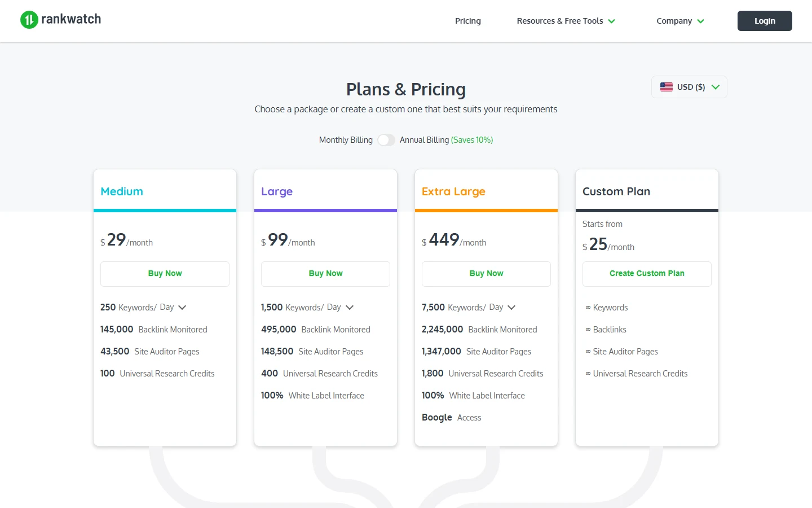Click the Extra Large plan title
This screenshot has width=812, height=508.
point(453,191)
